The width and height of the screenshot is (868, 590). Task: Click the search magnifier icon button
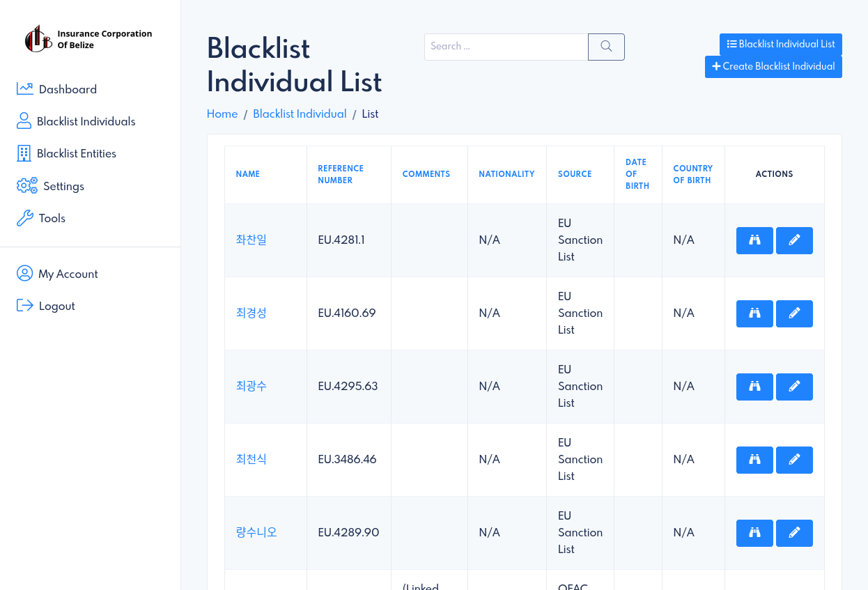[x=606, y=47]
